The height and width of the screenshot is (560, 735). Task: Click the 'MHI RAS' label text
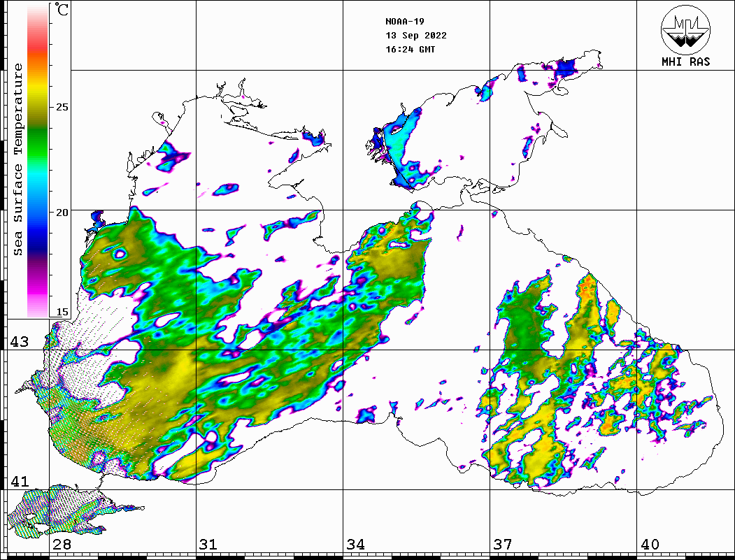[x=686, y=62]
